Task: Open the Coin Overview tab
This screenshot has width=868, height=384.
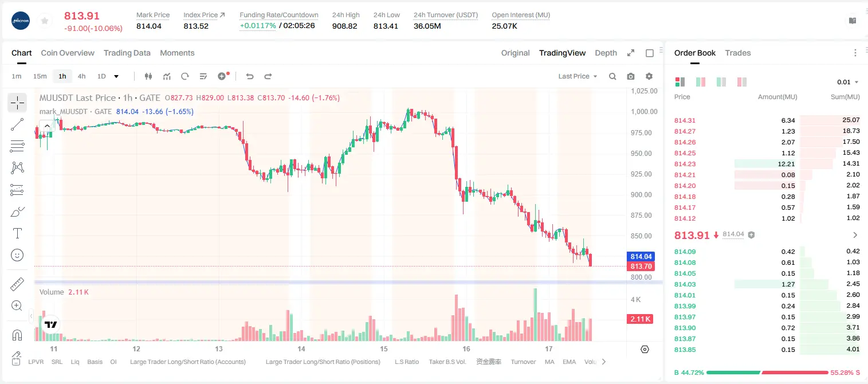Action: [x=68, y=53]
